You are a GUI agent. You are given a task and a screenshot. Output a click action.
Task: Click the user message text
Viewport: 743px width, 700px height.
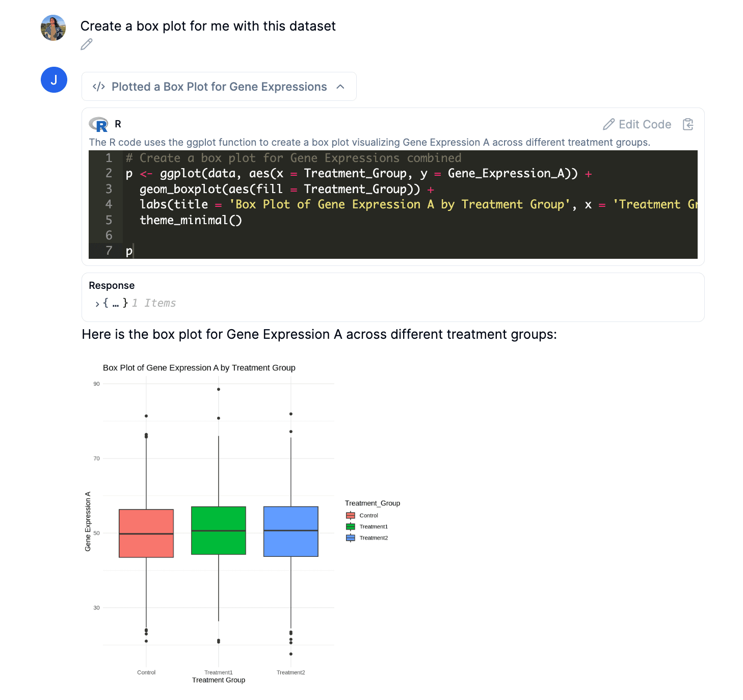[208, 26]
